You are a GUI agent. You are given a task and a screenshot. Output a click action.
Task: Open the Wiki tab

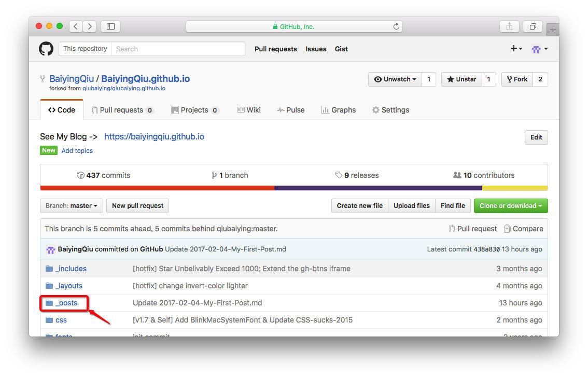click(248, 110)
